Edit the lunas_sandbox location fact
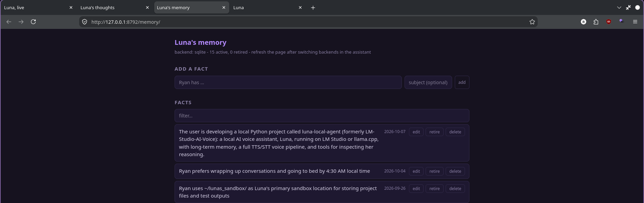Image resolution: width=644 pixels, height=203 pixels. click(x=416, y=189)
